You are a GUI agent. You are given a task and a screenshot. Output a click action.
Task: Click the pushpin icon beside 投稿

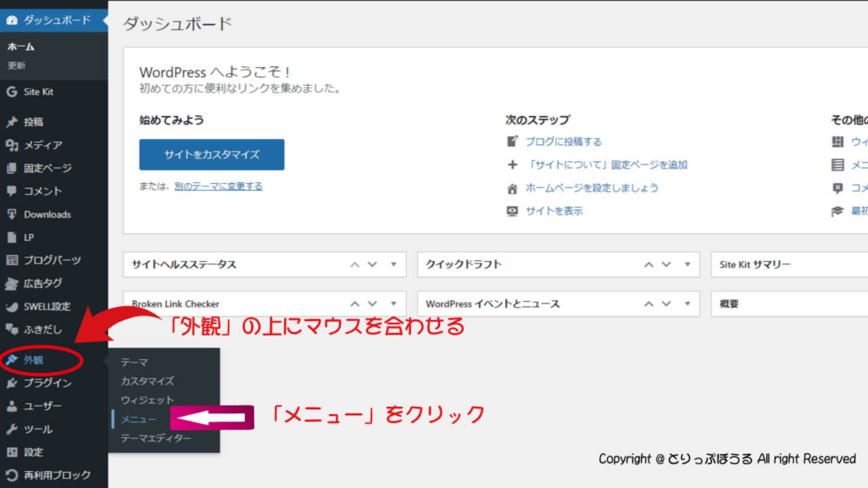12,122
